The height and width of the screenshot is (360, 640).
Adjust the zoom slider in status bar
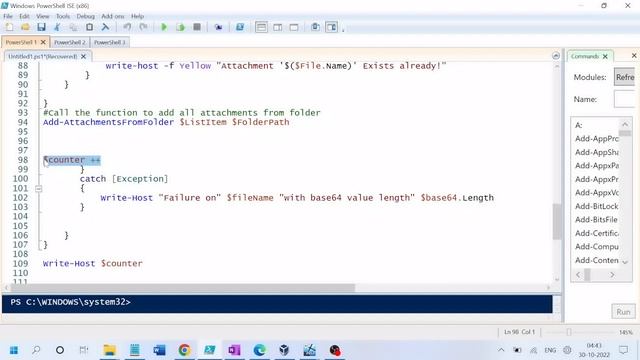(x=569, y=332)
